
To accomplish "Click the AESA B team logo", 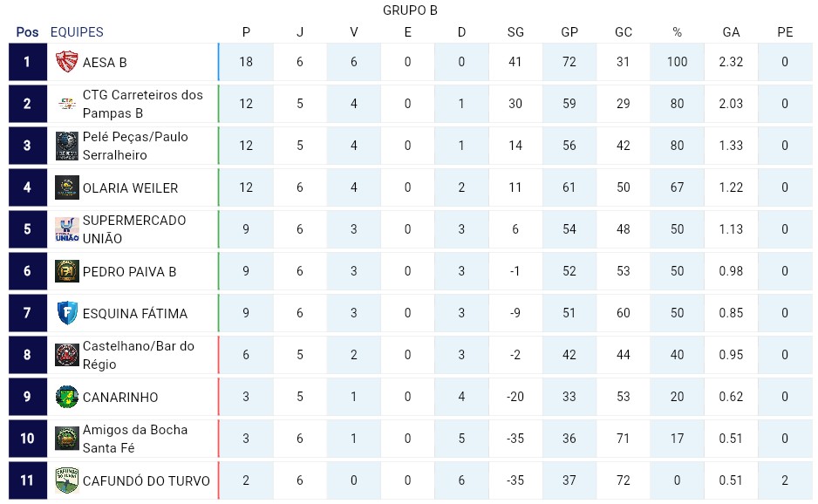I will tap(67, 62).
